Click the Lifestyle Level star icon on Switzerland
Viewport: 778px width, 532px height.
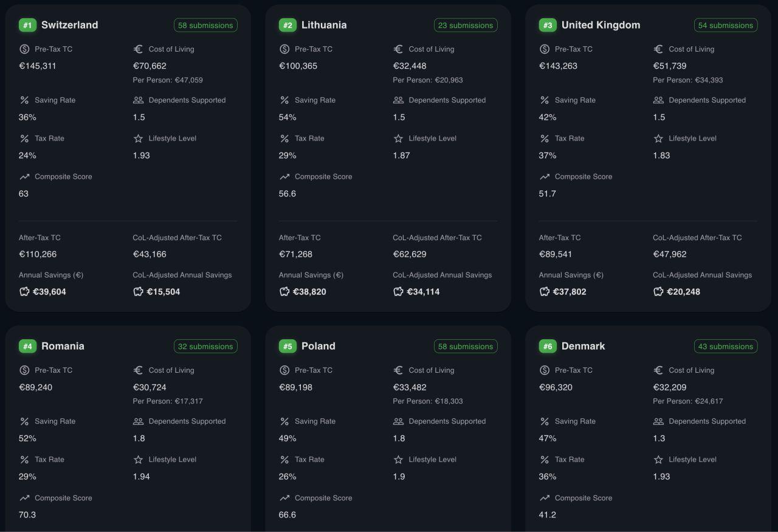coord(137,138)
